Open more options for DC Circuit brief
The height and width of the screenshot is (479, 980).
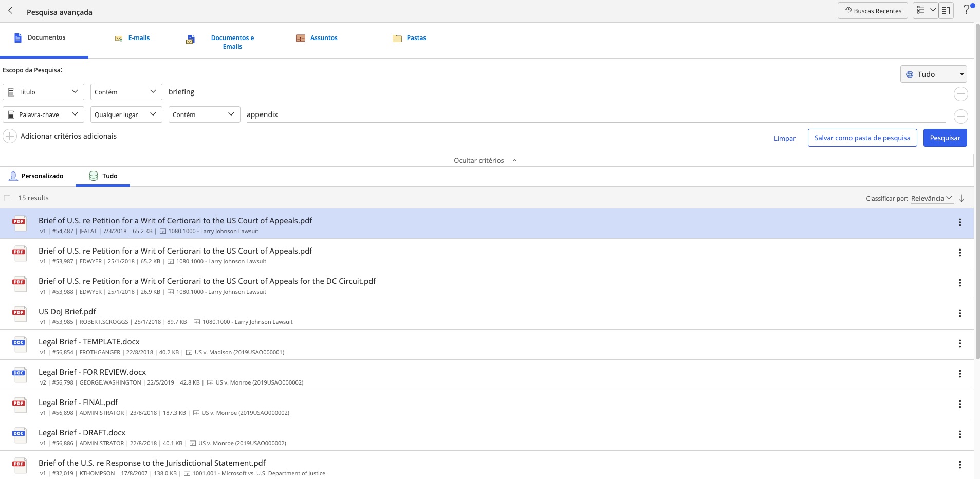click(959, 283)
